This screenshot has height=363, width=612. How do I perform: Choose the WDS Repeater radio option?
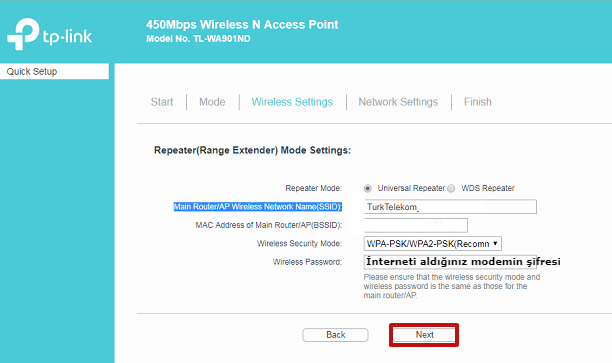pos(451,189)
